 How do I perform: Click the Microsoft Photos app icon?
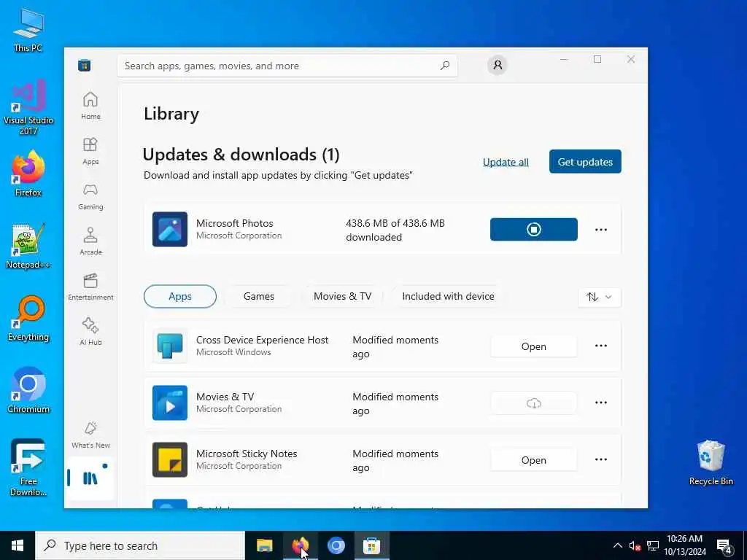coord(169,230)
